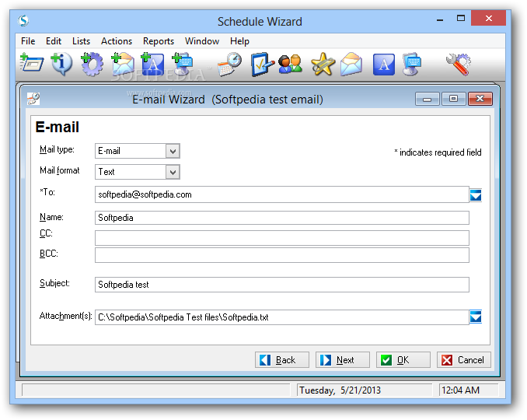Open the two-people contacts icon
The height and width of the screenshot is (420, 527).
[x=291, y=64]
